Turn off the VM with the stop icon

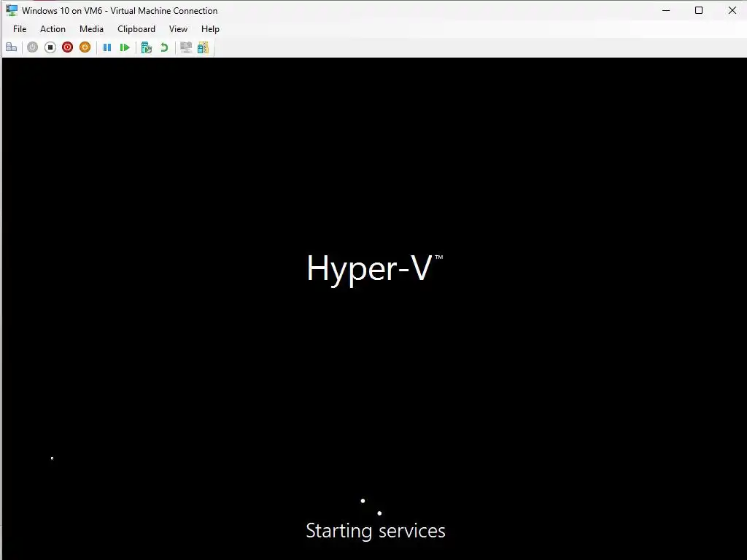pos(50,47)
